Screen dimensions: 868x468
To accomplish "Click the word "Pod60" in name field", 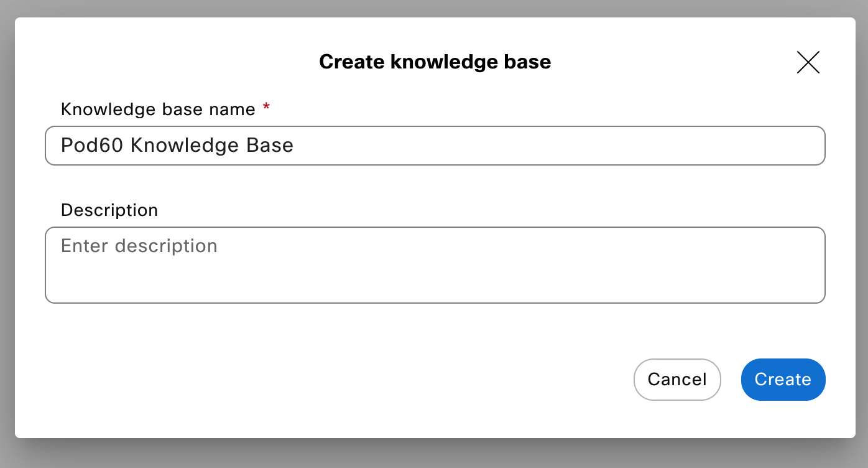I will (x=93, y=146).
